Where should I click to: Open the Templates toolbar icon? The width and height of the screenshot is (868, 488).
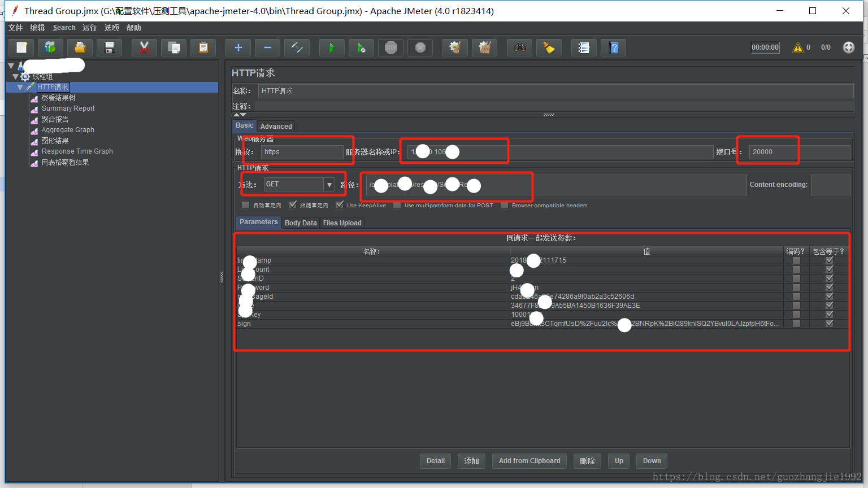51,47
